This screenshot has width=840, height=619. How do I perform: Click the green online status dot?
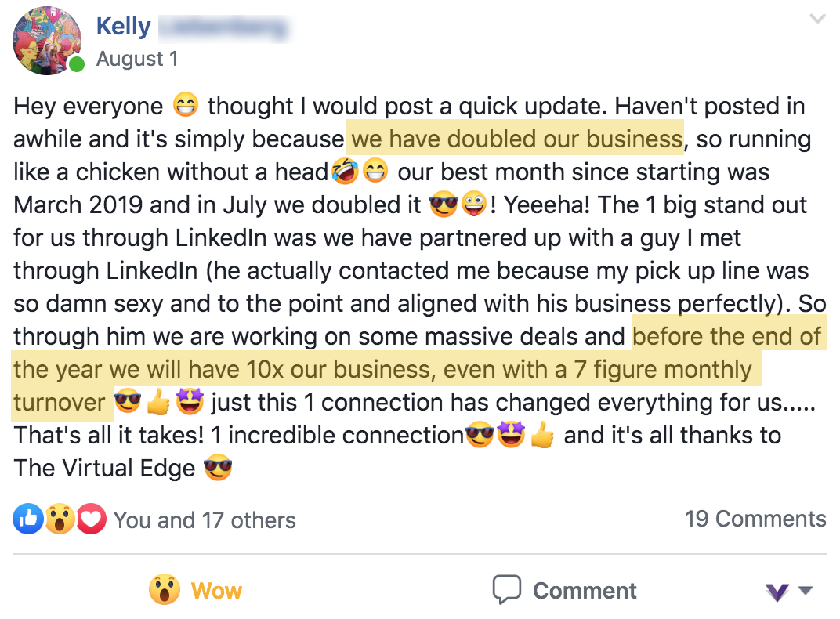pos(76,64)
